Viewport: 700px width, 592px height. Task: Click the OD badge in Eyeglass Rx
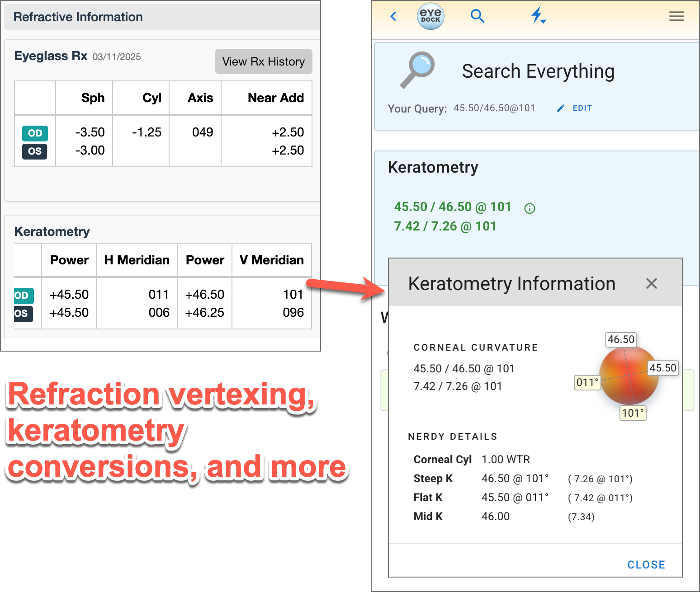(35, 133)
